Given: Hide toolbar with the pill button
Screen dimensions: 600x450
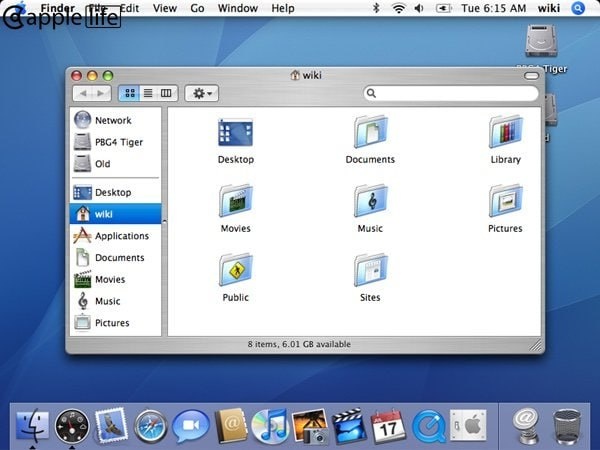Looking at the screenshot, I should tap(531, 76).
